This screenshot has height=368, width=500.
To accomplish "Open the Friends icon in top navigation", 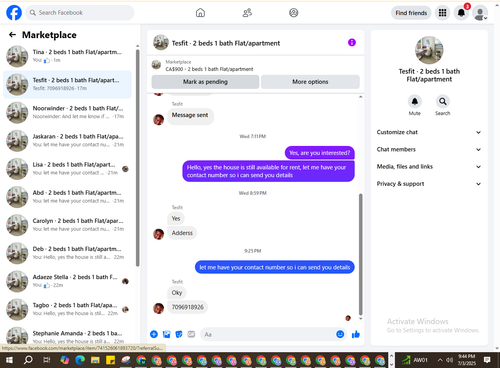I will click(247, 13).
